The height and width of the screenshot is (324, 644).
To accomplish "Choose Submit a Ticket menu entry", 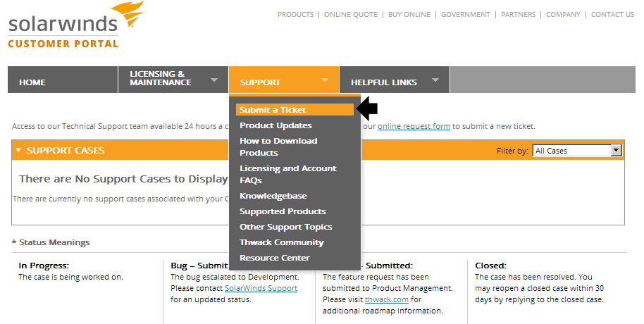I will tap(295, 110).
